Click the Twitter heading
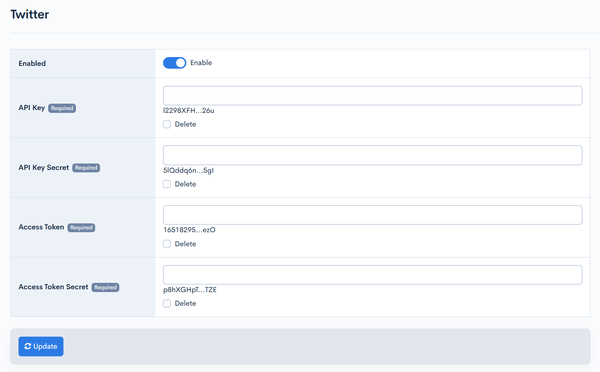600x372 pixels. pyautogui.click(x=30, y=15)
